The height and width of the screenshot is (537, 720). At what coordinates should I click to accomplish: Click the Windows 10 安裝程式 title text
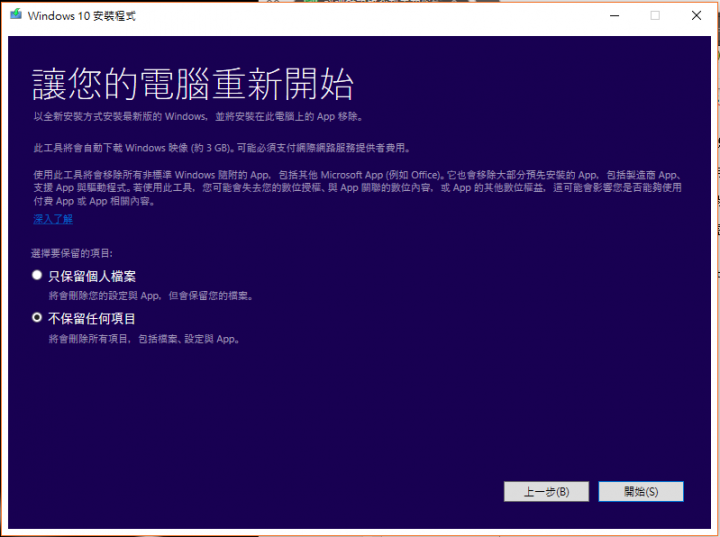point(82,16)
